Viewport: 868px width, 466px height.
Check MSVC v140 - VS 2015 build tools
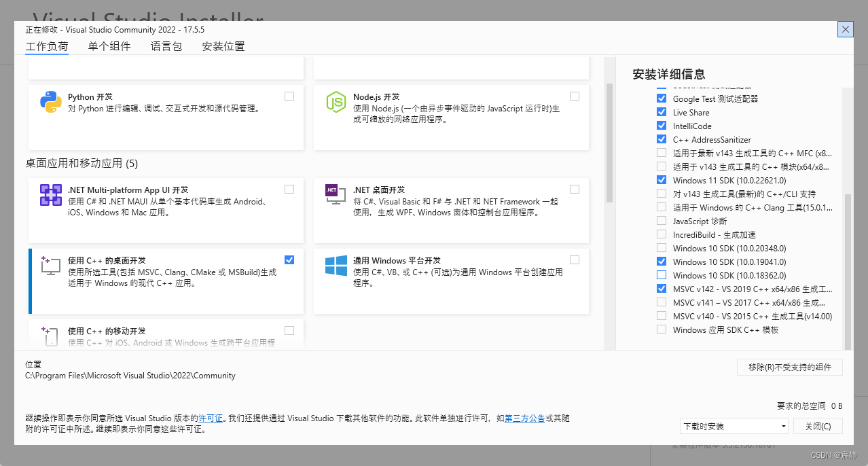pyautogui.click(x=662, y=316)
